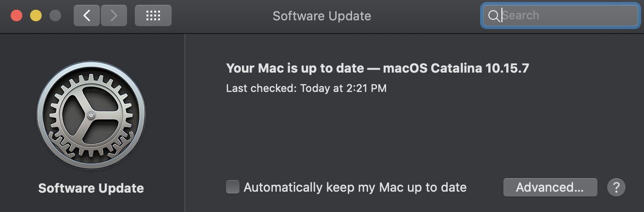The height and width of the screenshot is (212, 644).
Task: Close the Software Update window
Action: (x=16, y=15)
